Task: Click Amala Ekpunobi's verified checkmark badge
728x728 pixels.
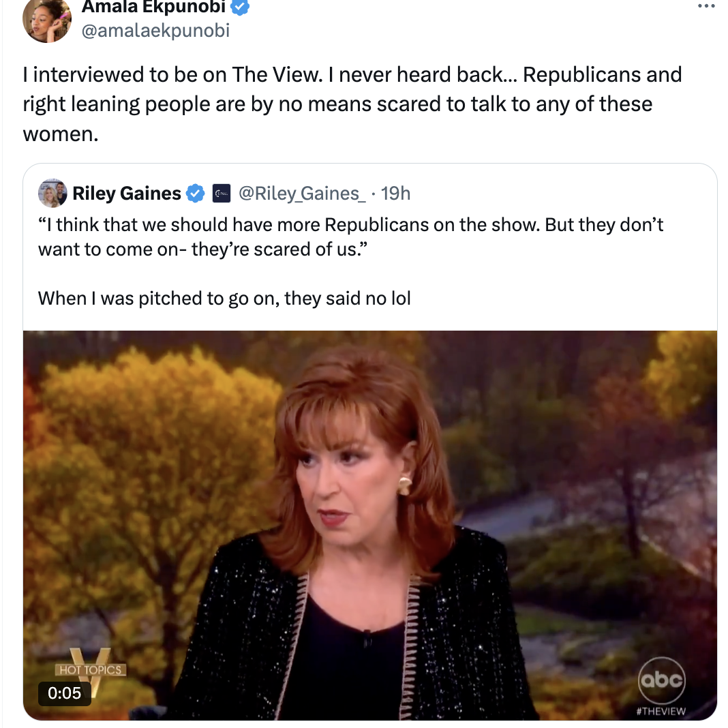Action: coord(240,7)
